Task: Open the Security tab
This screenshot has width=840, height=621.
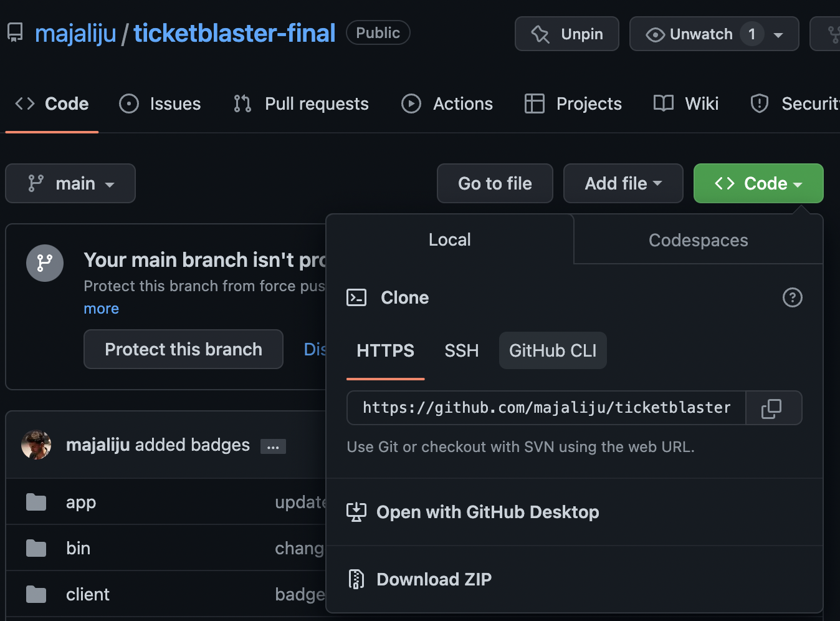Action: tap(795, 103)
